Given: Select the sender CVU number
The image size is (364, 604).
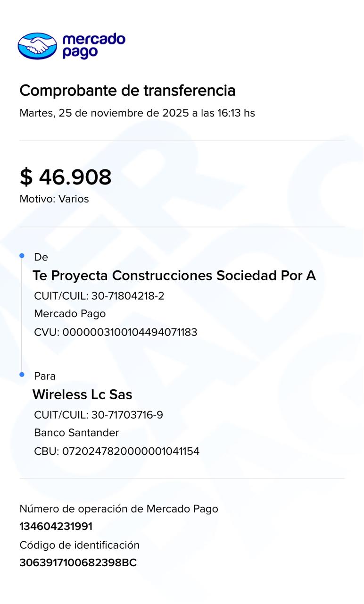Looking at the screenshot, I should tap(116, 332).
